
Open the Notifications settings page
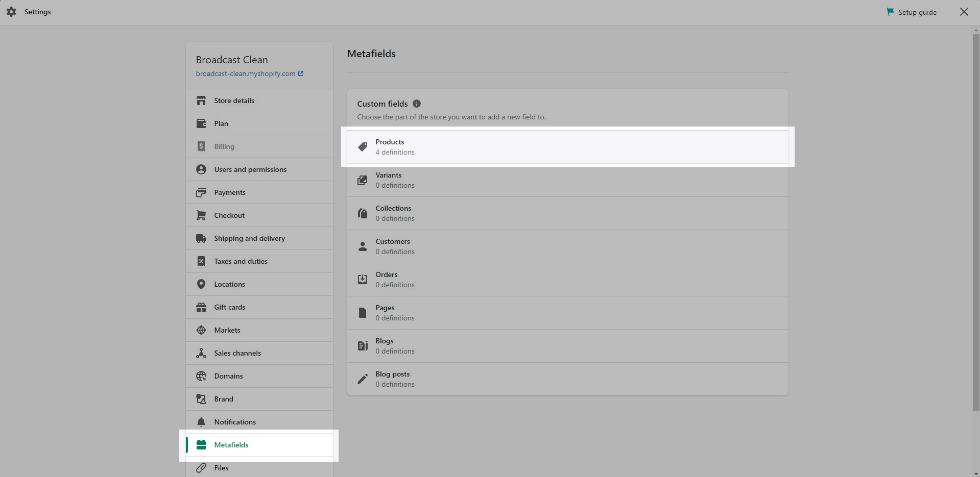point(235,422)
